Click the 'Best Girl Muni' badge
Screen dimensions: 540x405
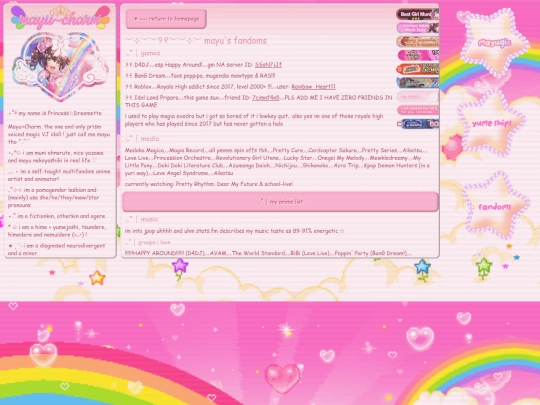[x=417, y=14]
